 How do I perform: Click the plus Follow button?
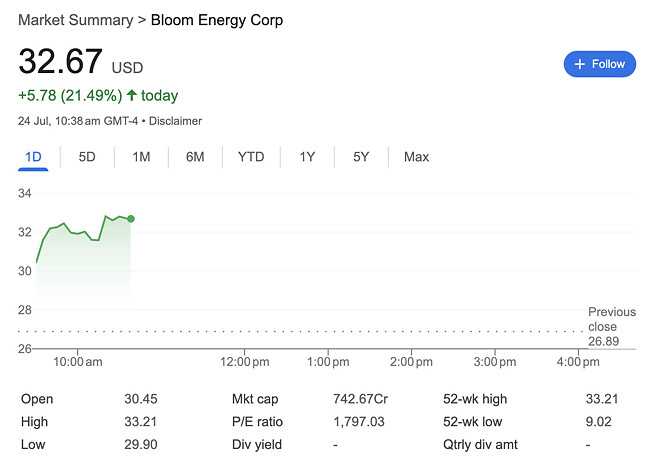click(600, 64)
